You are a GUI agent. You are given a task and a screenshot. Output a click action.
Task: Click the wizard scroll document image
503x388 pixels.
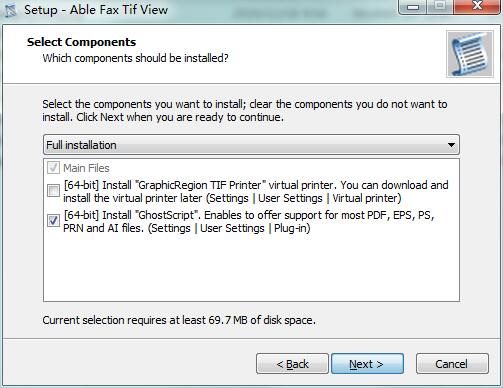[x=470, y=54]
